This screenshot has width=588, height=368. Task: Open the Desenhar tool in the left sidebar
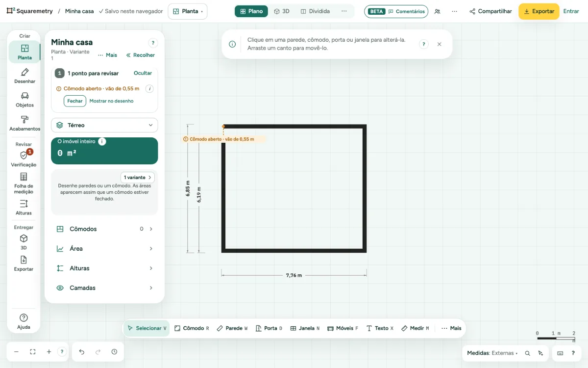click(x=24, y=76)
